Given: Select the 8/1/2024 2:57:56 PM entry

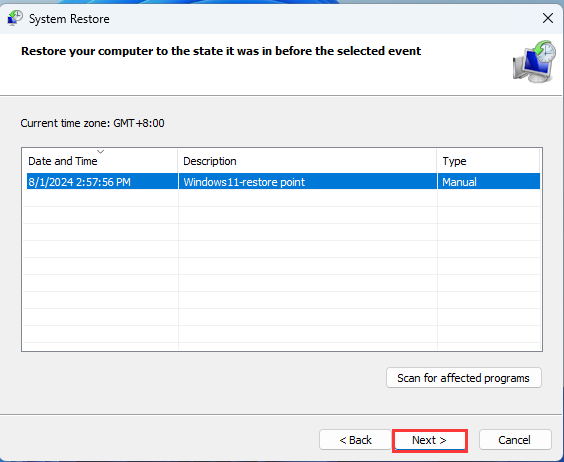Looking at the screenshot, I should (x=79, y=182).
